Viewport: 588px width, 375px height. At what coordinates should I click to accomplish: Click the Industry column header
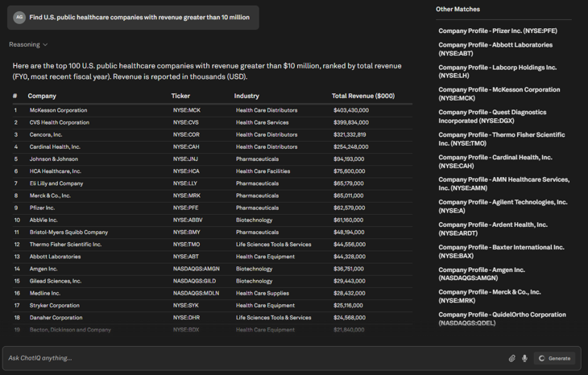246,96
